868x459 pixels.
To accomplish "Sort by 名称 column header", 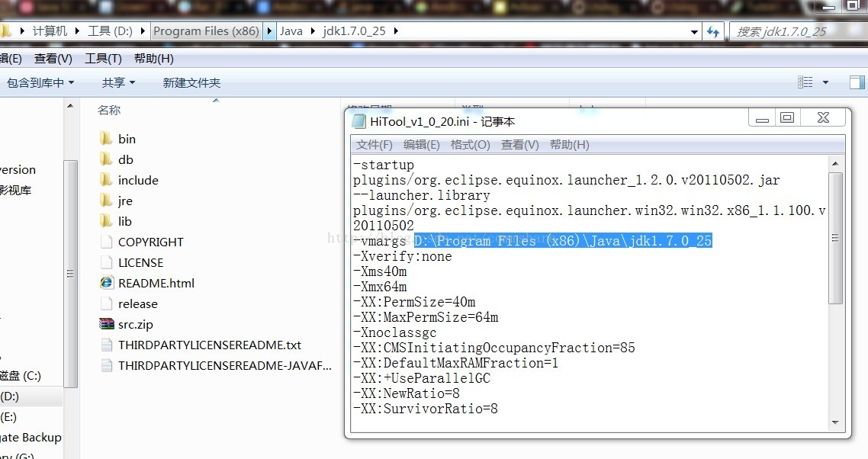I will pos(109,111).
